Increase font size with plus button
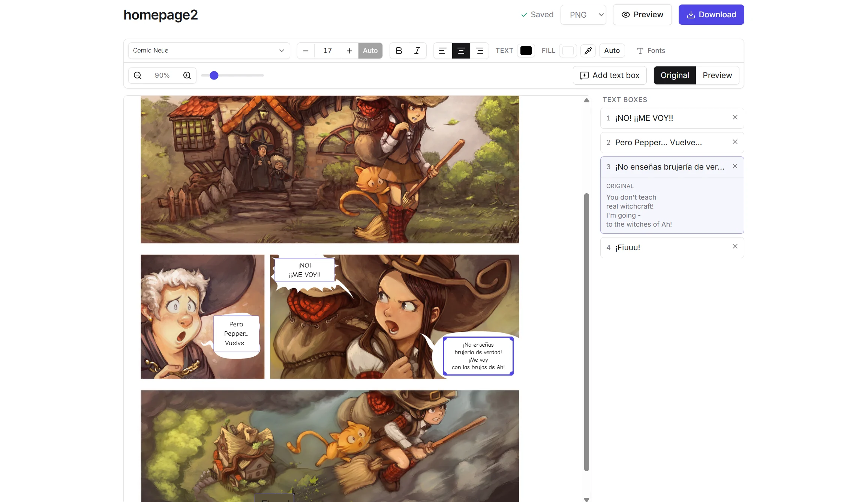 pos(349,51)
